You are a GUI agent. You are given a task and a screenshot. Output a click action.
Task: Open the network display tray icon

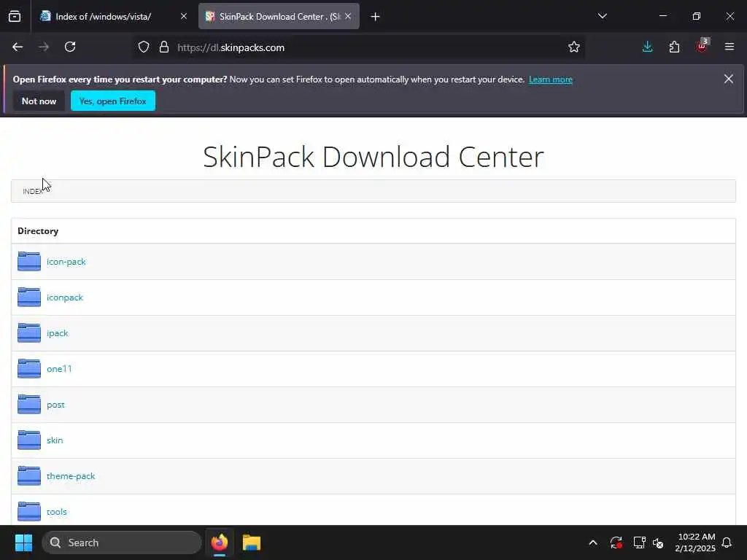pyautogui.click(x=639, y=542)
